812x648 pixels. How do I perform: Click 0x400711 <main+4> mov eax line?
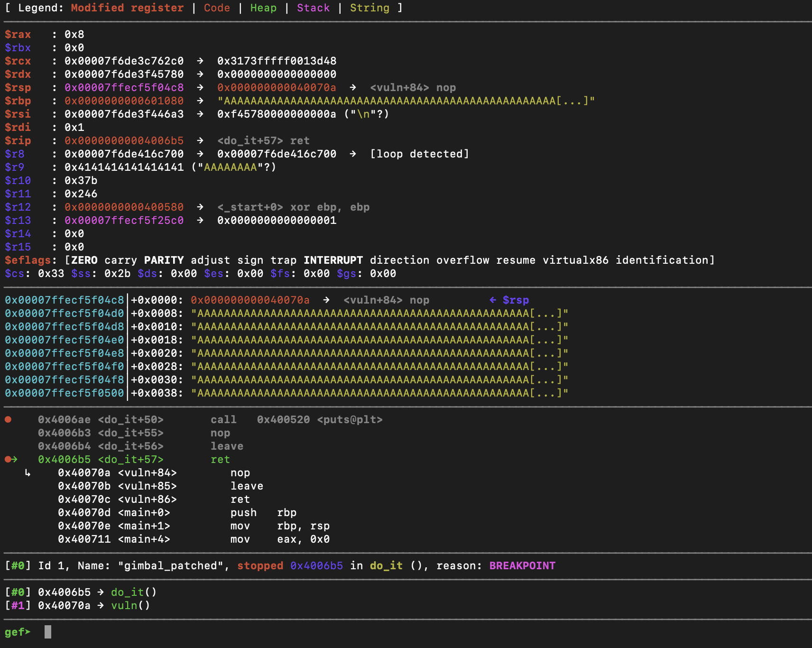coord(194,539)
